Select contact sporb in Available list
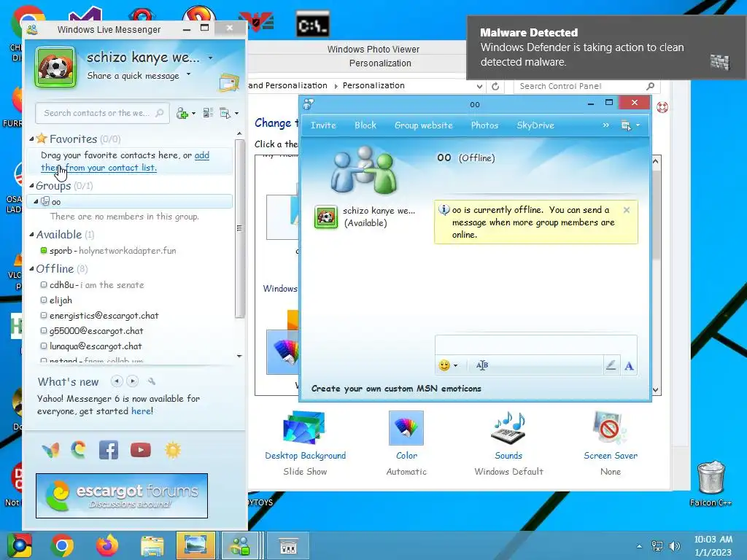This screenshot has width=747, height=560. point(112,251)
